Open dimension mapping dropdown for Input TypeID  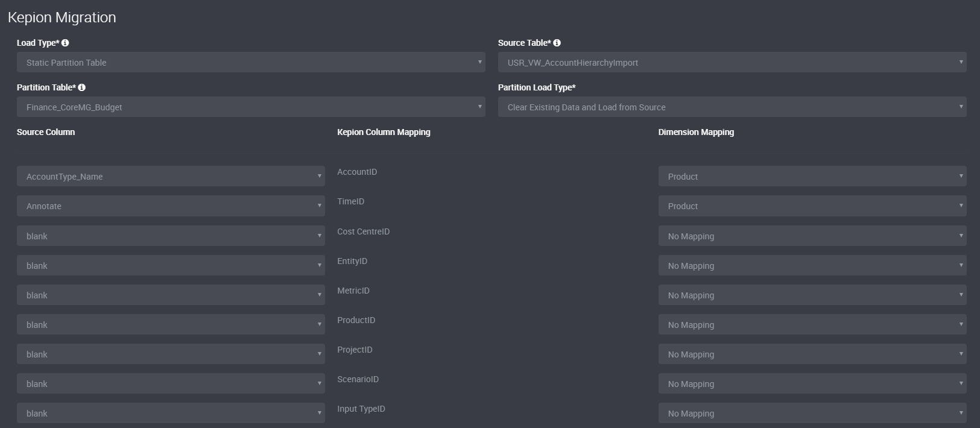(812, 413)
